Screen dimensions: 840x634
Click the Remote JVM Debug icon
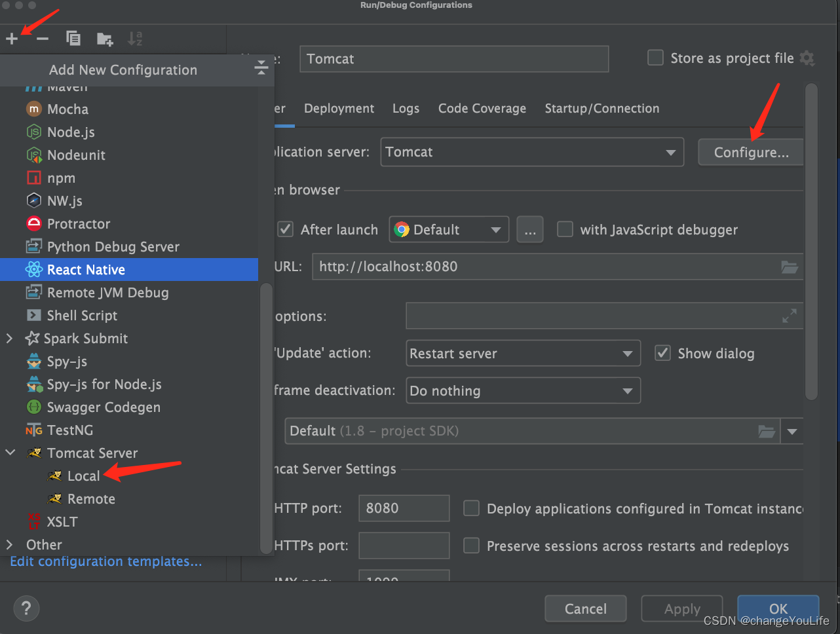33,292
